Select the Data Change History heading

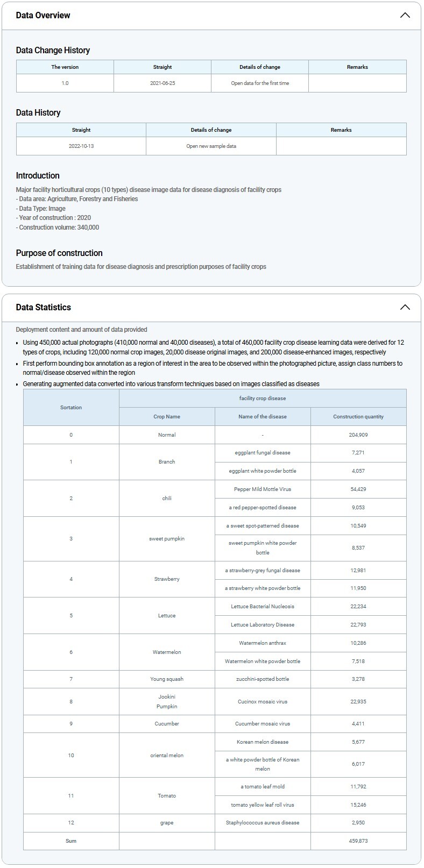(x=53, y=50)
